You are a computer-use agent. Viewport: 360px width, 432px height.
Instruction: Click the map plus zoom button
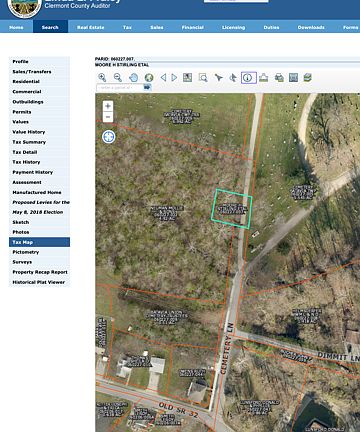pyautogui.click(x=108, y=106)
